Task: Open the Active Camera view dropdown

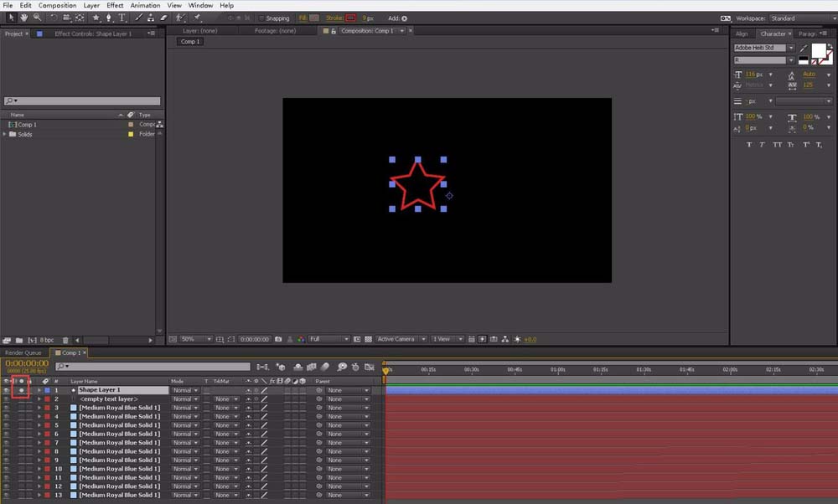Action: pyautogui.click(x=401, y=339)
